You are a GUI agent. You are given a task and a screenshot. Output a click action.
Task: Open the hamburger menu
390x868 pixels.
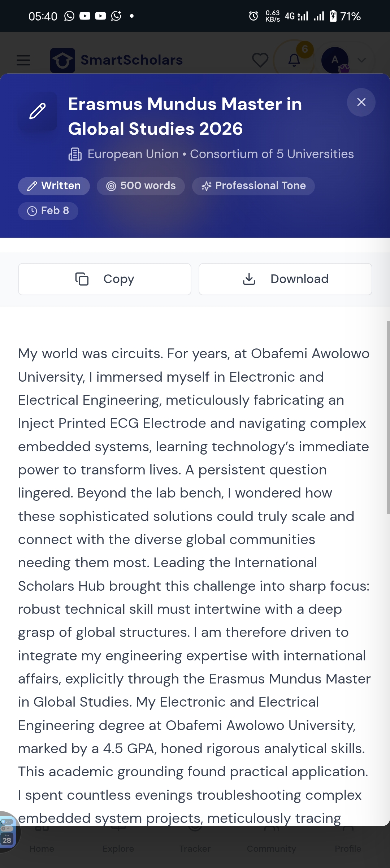pyautogui.click(x=23, y=60)
